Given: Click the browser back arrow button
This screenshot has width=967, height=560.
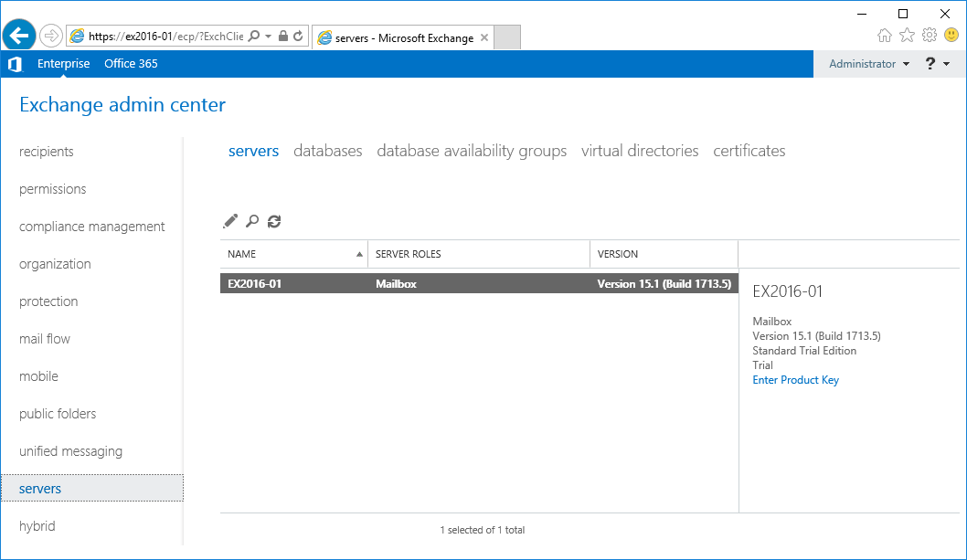Looking at the screenshot, I should (x=19, y=36).
